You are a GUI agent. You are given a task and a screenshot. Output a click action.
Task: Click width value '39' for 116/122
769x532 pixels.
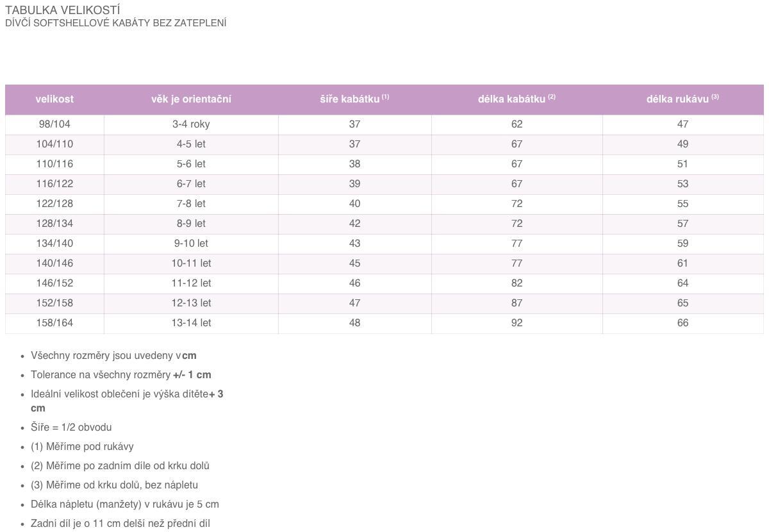(354, 184)
